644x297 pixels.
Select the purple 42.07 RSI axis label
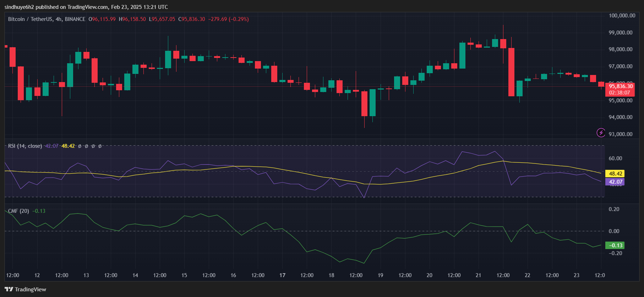click(615, 182)
